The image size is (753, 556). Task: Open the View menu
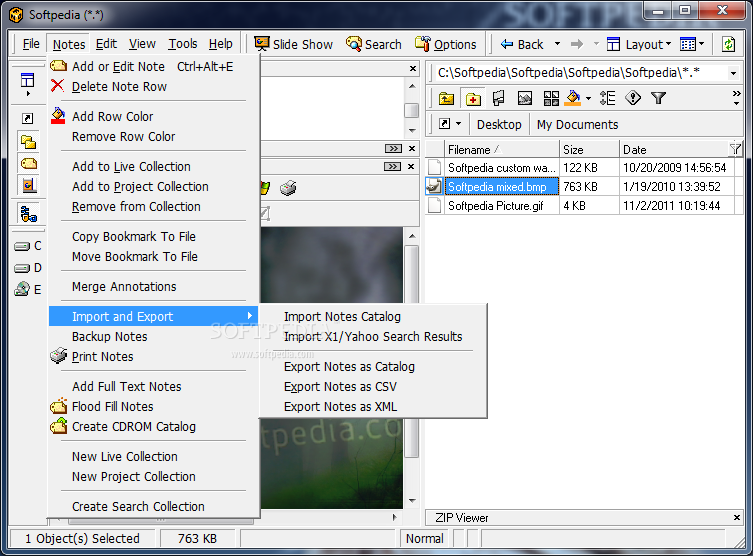click(x=142, y=44)
